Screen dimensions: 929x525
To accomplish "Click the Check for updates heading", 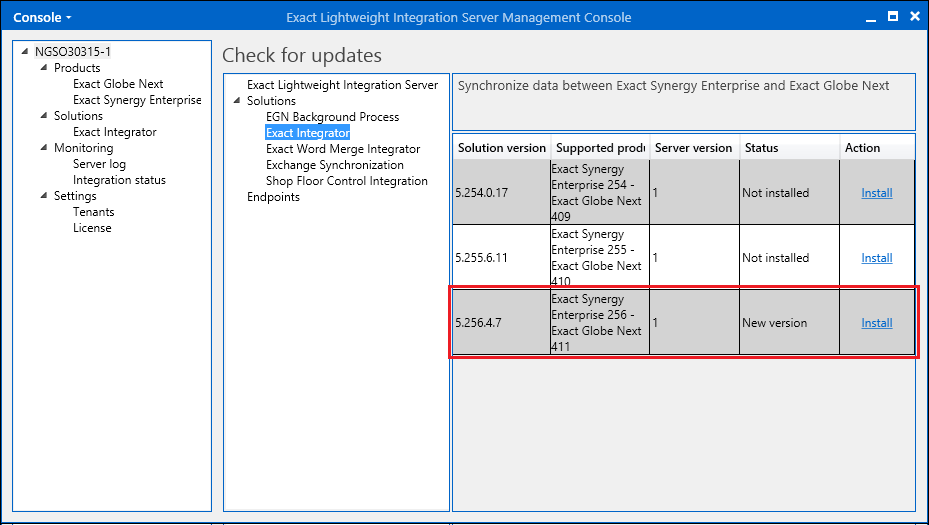I will pyautogui.click(x=302, y=55).
